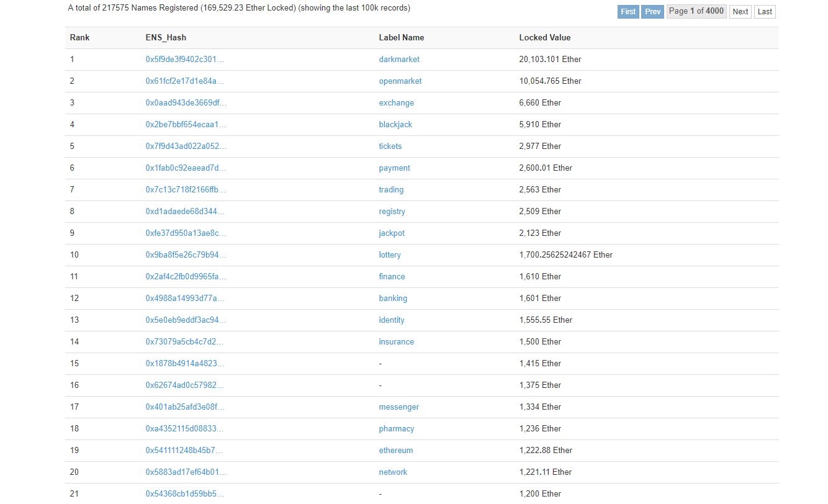Open the payment label link
828x504 pixels.
pos(395,168)
